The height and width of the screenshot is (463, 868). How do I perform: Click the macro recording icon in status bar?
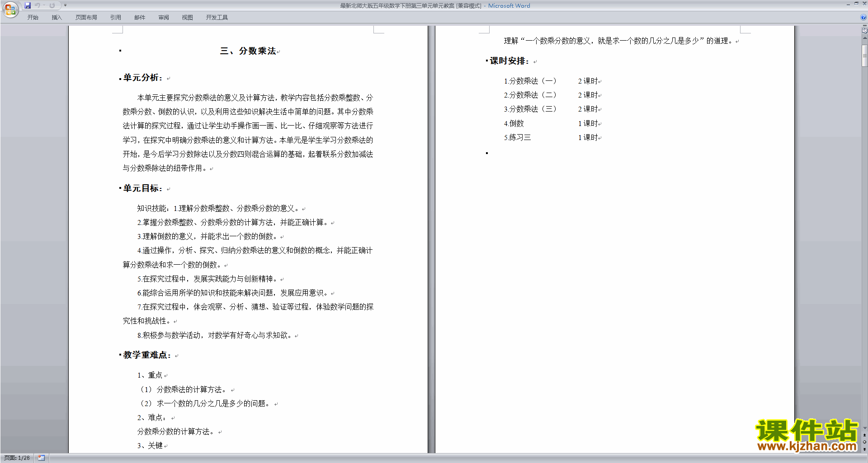42,458
